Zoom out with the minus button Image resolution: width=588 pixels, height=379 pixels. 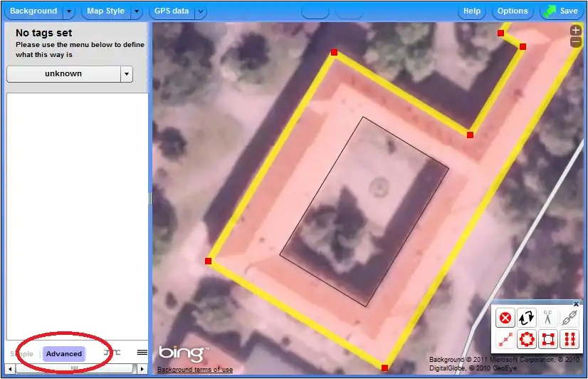(x=576, y=42)
